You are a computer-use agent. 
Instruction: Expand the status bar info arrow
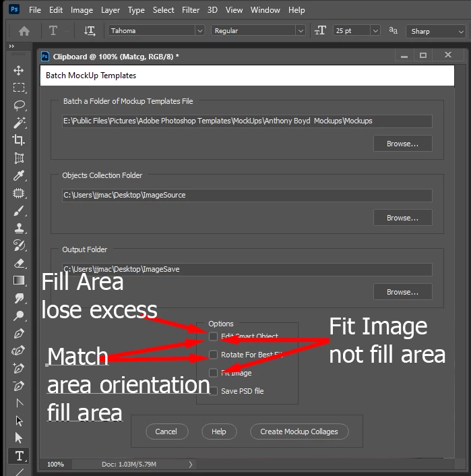click(x=190, y=464)
